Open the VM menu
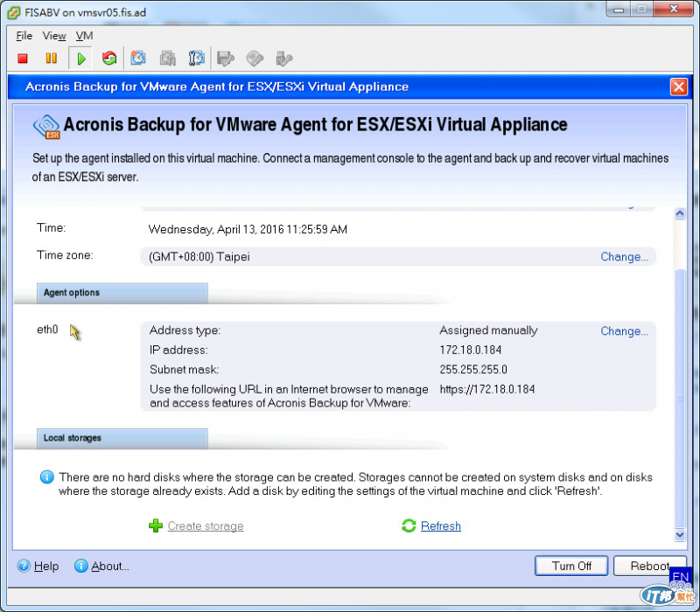Screen dimensions: 700x612 coord(84,36)
